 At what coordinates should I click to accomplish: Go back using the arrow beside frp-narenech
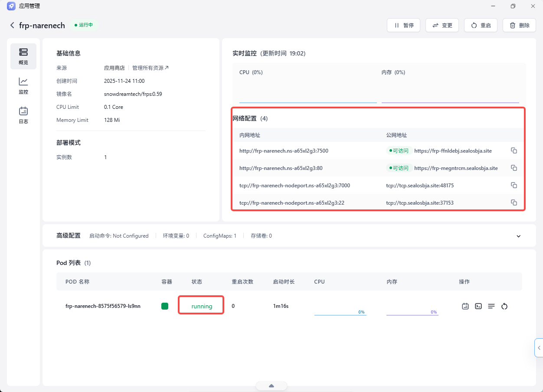pos(12,26)
